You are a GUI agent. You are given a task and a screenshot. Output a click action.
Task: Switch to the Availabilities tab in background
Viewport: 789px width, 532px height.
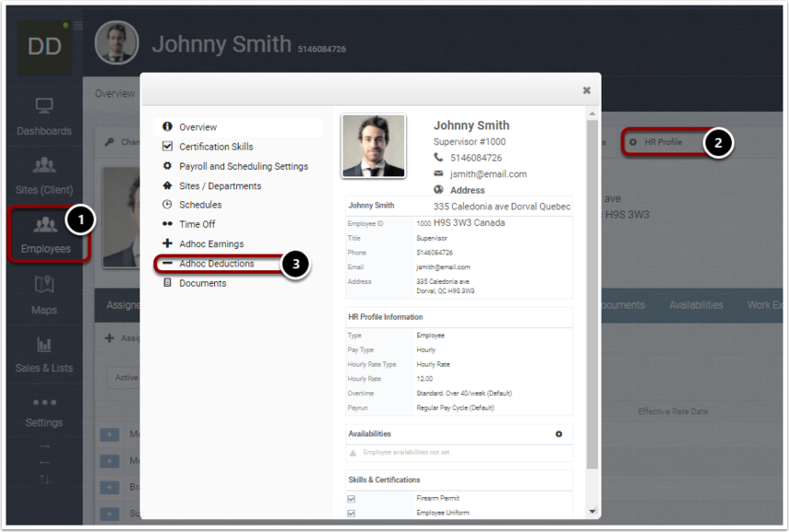pos(696,305)
